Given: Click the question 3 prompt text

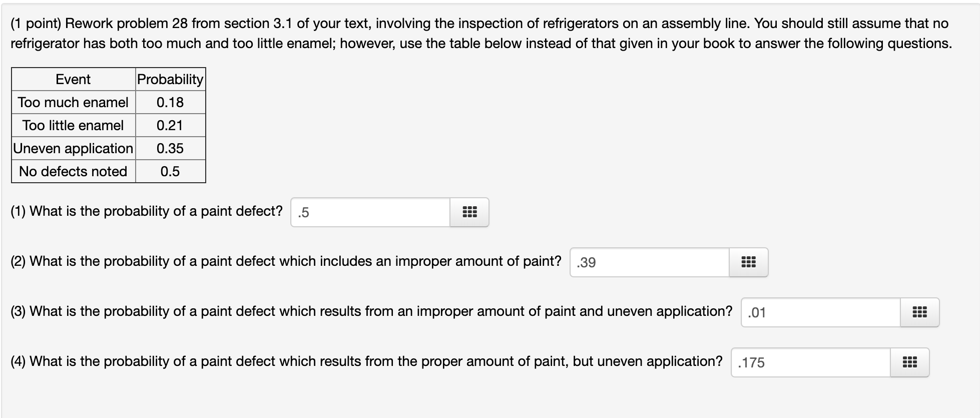Looking at the screenshot, I should coord(370,311).
